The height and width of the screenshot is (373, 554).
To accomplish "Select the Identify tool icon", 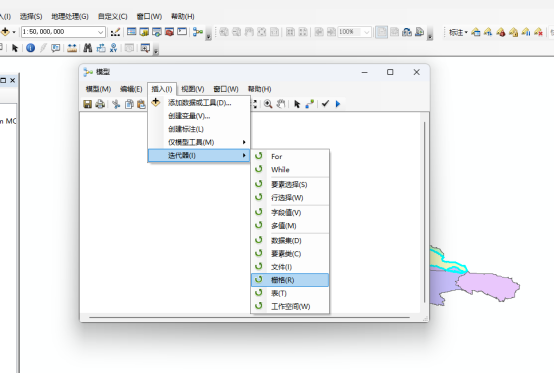I will click(31, 48).
